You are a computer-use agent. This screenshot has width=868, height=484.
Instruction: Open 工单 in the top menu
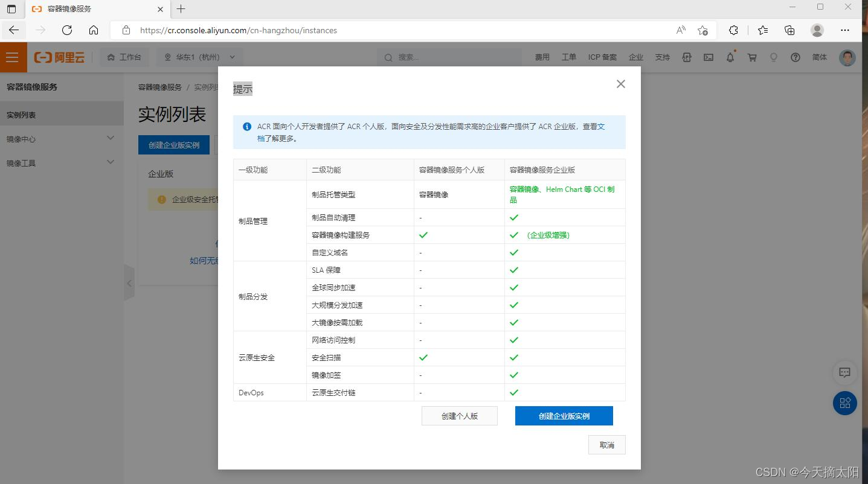point(569,57)
